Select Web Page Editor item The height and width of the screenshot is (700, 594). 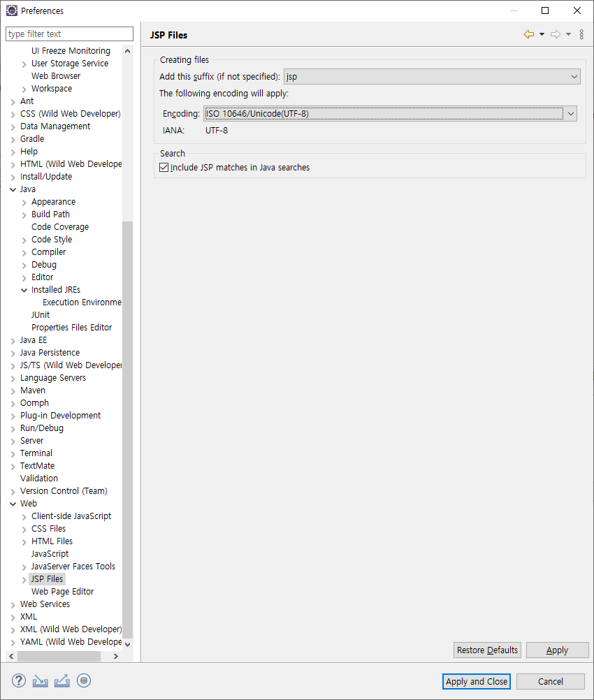(62, 592)
